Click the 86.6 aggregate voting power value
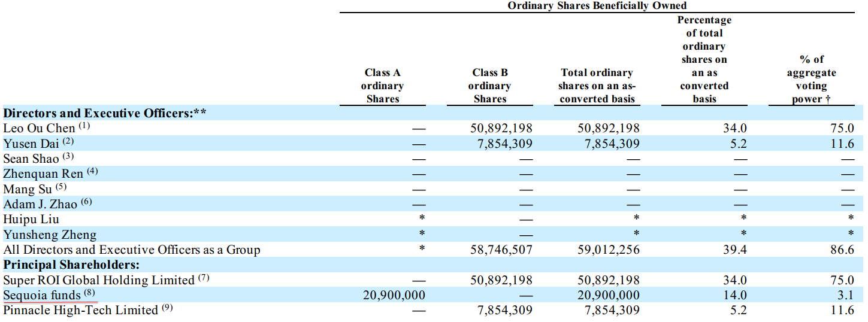Viewport: 868px width, 322px height. coord(842,250)
